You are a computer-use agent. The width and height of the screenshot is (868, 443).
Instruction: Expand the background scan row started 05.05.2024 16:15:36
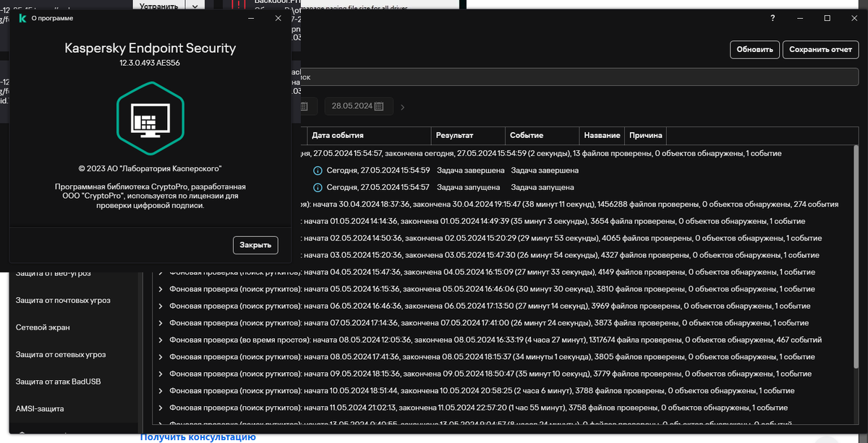[x=161, y=290]
